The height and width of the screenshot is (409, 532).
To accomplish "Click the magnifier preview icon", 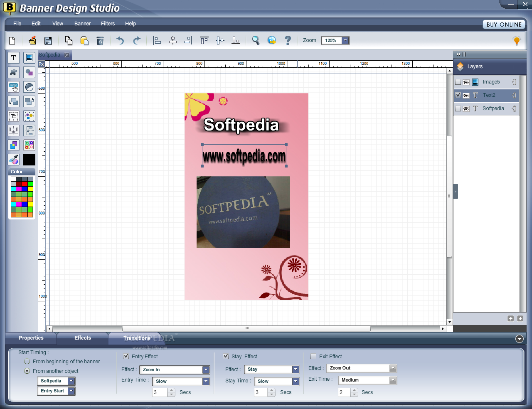I will (x=256, y=40).
